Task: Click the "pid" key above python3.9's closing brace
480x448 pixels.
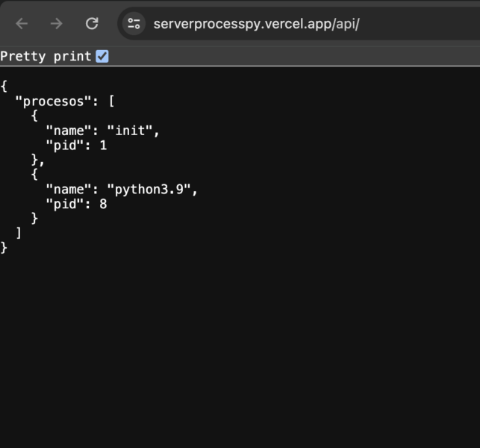Action: click(65, 205)
